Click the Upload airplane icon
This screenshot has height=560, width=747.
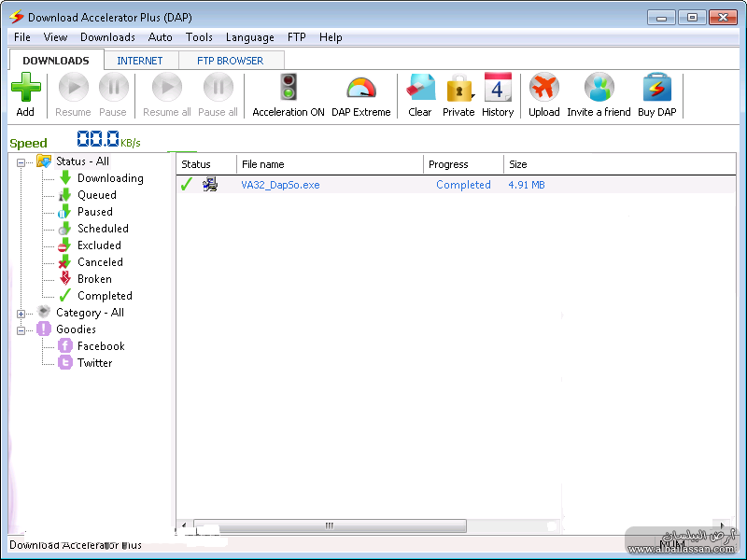pyautogui.click(x=544, y=88)
